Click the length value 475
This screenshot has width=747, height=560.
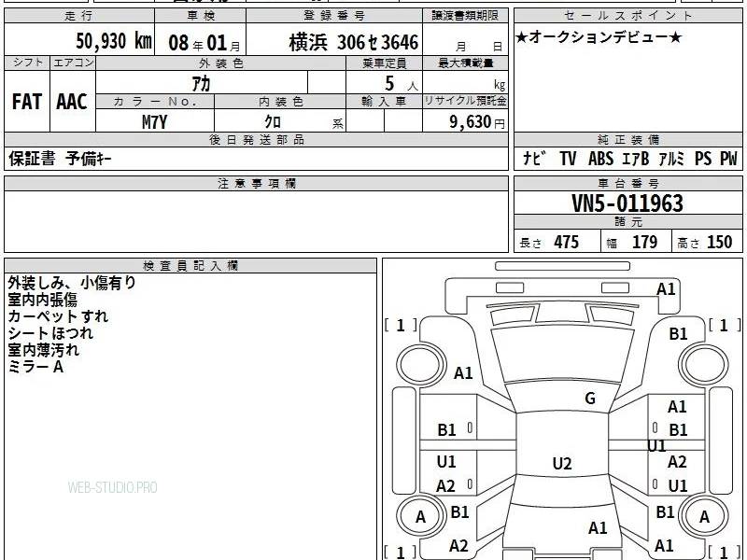coord(566,242)
